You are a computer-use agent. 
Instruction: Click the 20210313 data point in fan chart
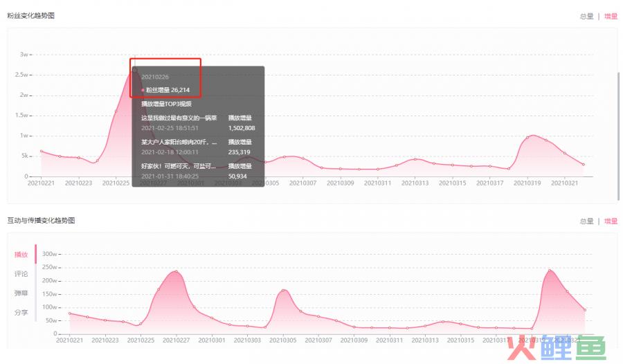click(x=415, y=159)
